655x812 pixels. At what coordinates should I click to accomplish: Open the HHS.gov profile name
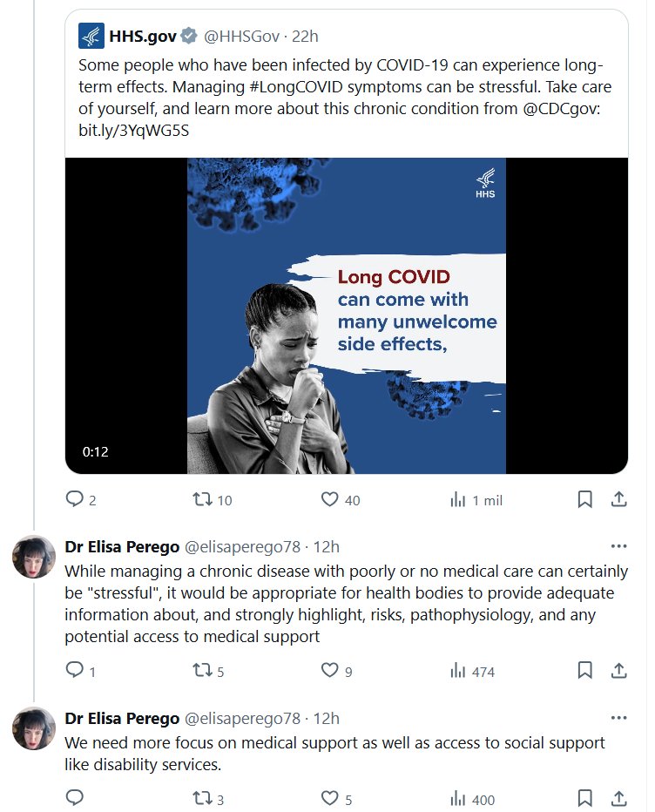[x=143, y=37]
